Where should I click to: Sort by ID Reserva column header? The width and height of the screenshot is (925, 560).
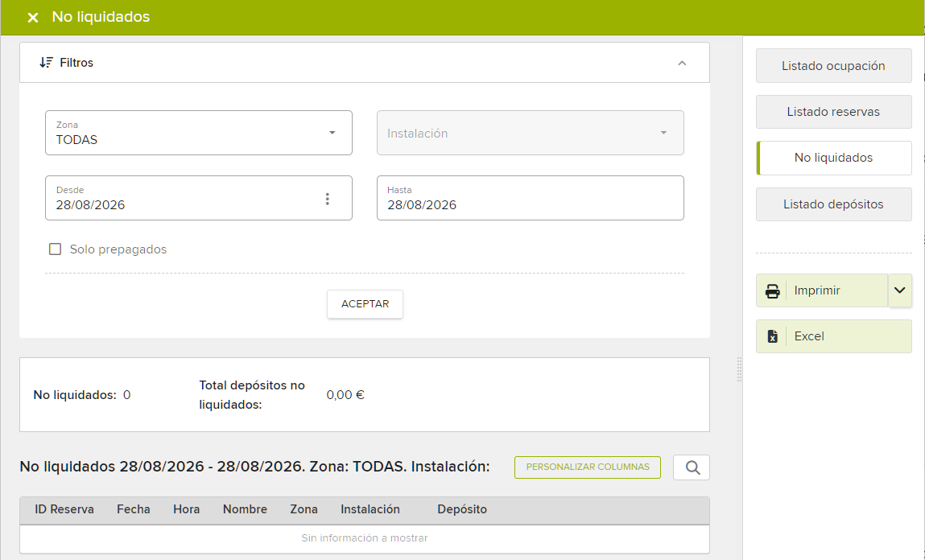64,509
